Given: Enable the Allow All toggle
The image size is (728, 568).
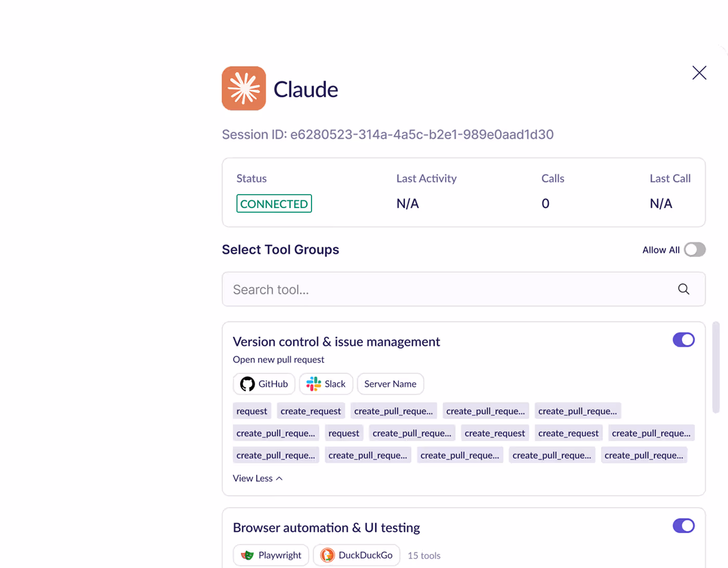Looking at the screenshot, I should coord(695,250).
